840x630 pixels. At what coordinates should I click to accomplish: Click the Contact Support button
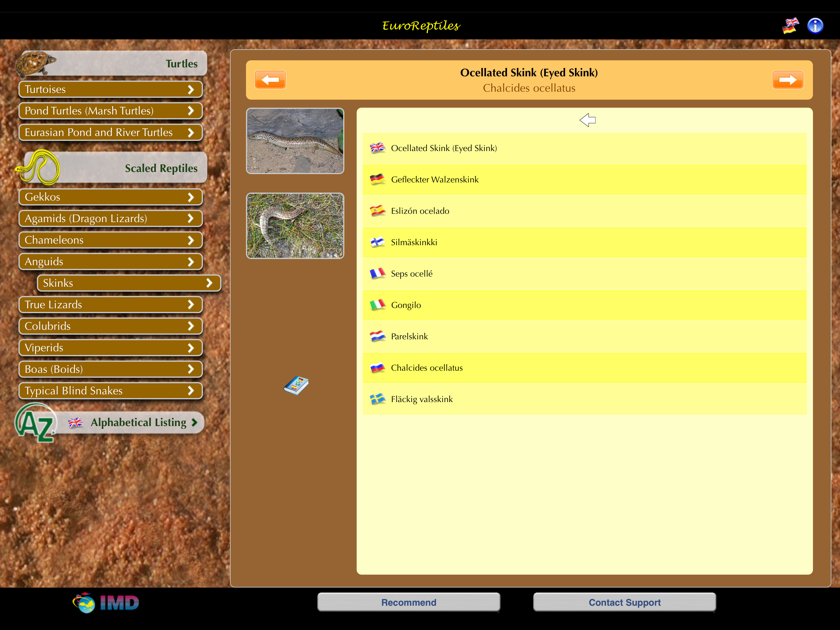click(x=625, y=602)
